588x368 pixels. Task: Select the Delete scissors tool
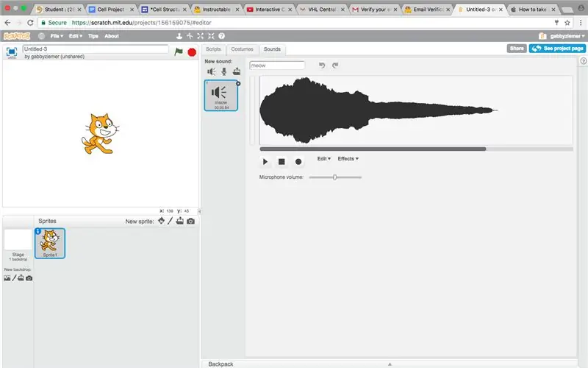coord(190,36)
